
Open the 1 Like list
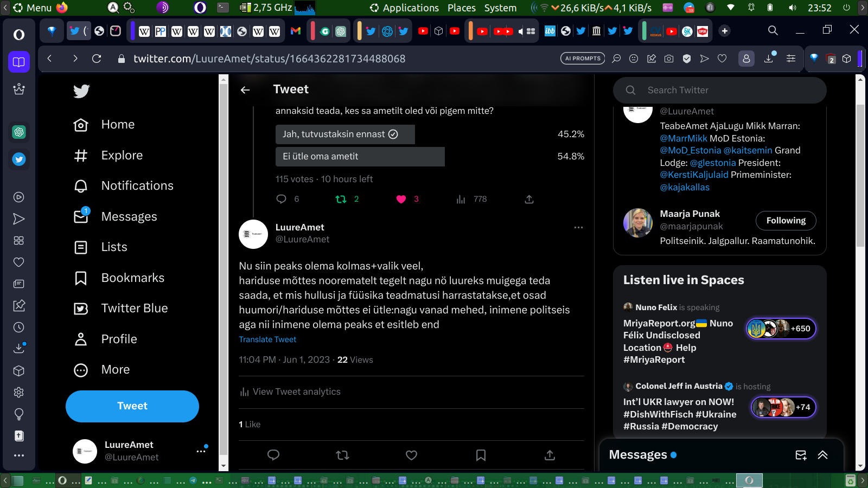coord(250,425)
